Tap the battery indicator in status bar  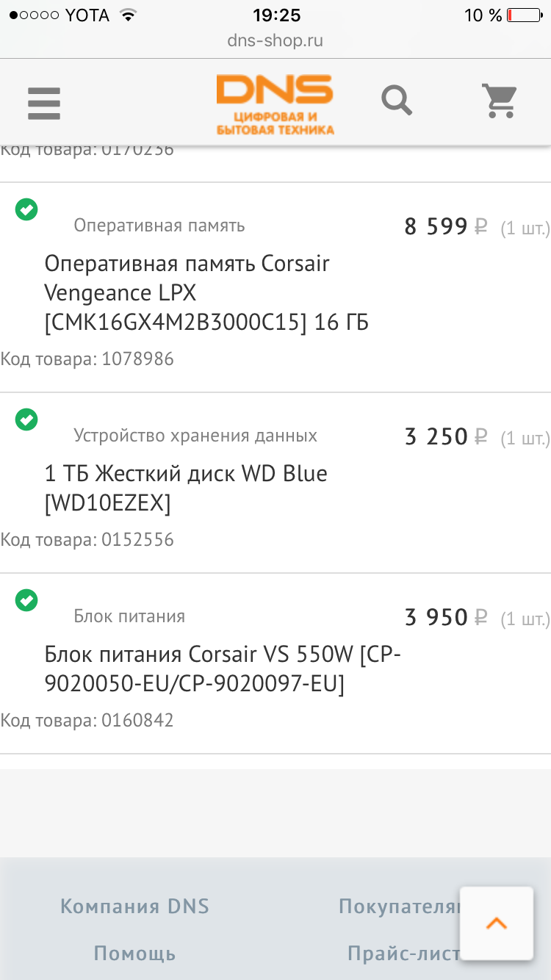click(522, 15)
